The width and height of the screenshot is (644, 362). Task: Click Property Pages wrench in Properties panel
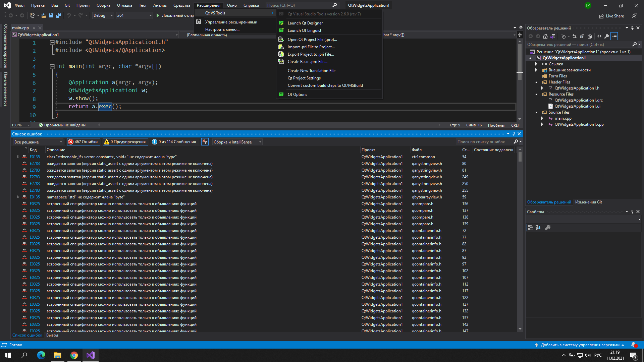pyautogui.click(x=548, y=228)
